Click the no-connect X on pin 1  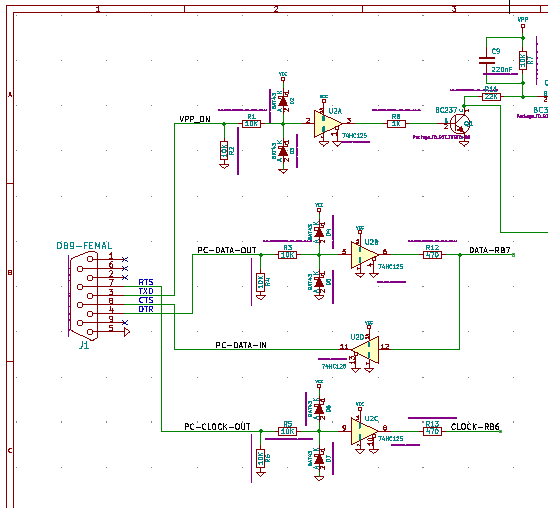(x=125, y=260)
